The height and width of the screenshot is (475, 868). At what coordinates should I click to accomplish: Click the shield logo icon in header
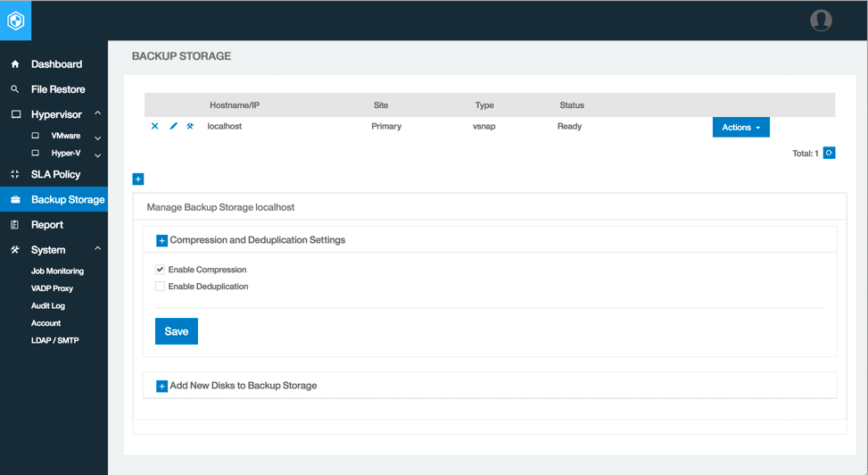pos(15,21)
